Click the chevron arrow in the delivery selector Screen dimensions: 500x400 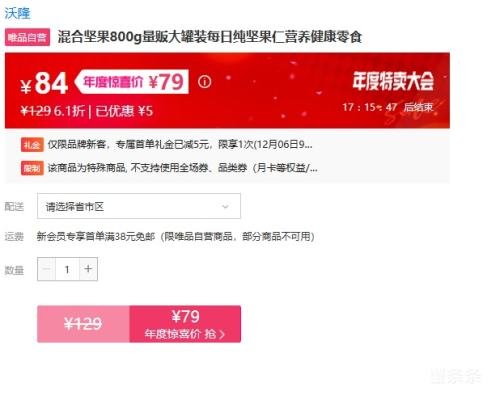point(225,207)
